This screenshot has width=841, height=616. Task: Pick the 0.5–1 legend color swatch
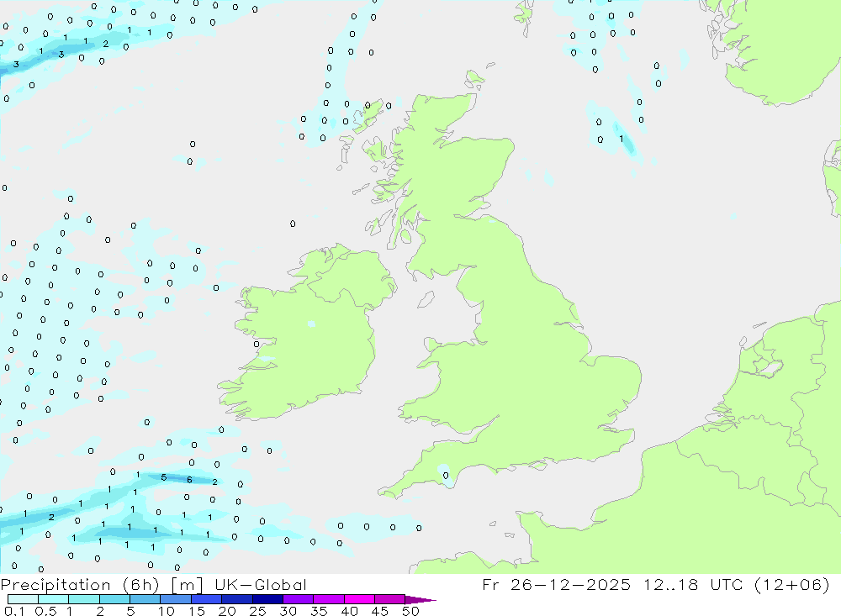(54, 599)
